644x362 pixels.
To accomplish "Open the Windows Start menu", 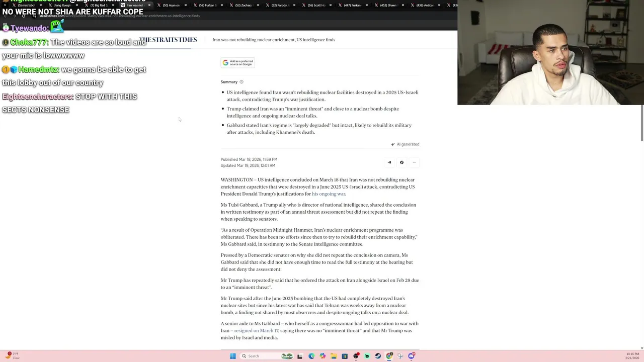I will [232, 356].
